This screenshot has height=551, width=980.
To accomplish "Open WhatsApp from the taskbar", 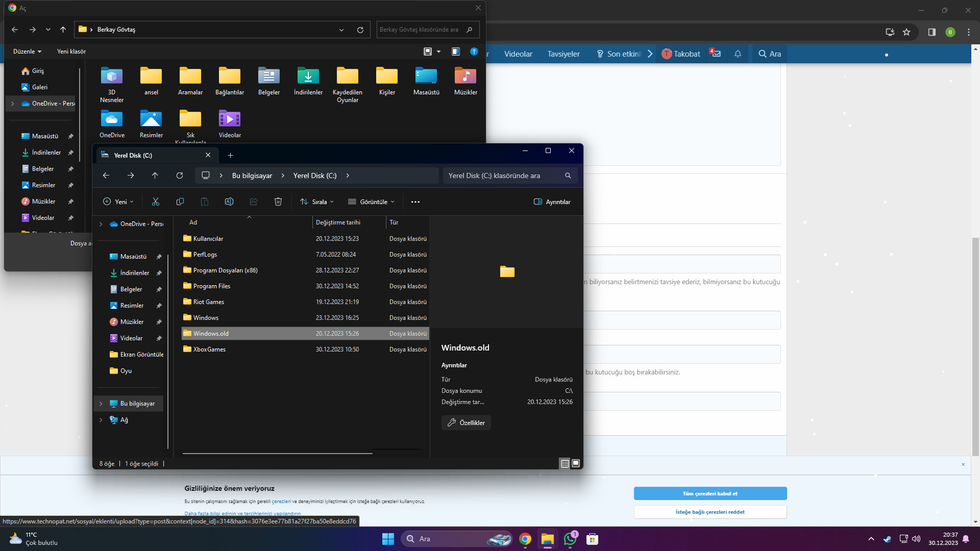I will (570, 539).
